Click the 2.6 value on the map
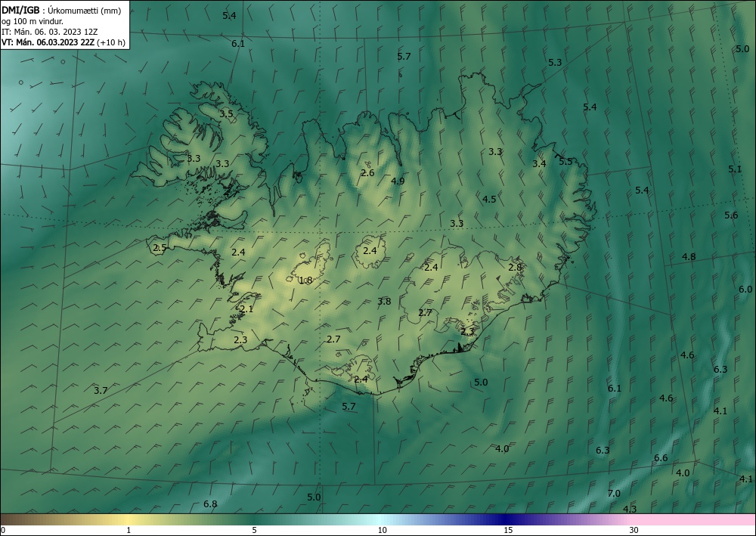 367,172
